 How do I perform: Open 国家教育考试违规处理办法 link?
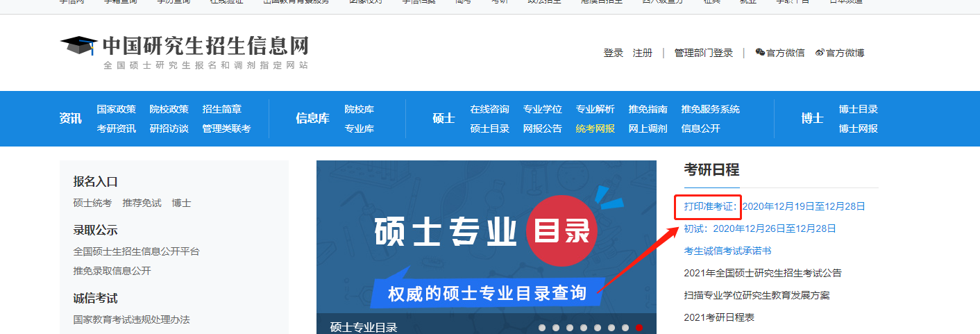click(x=131, y=319)
